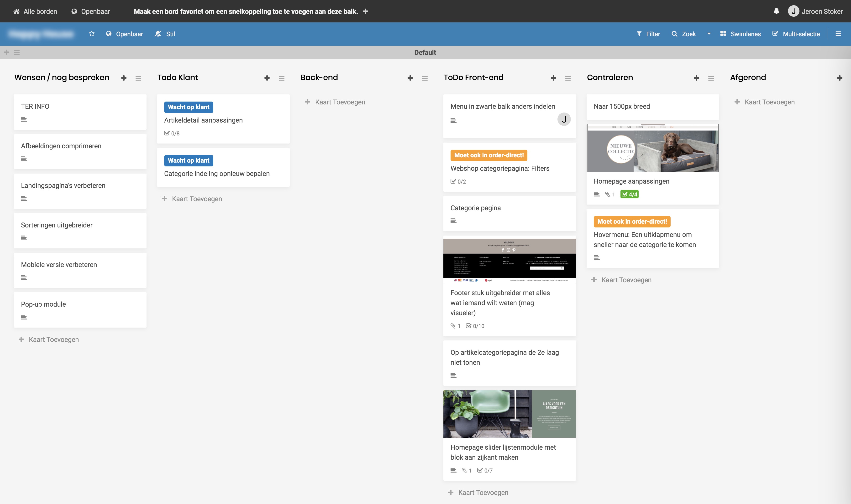Add a favorite board with the plus icon in the top bar

click(366, 11)
